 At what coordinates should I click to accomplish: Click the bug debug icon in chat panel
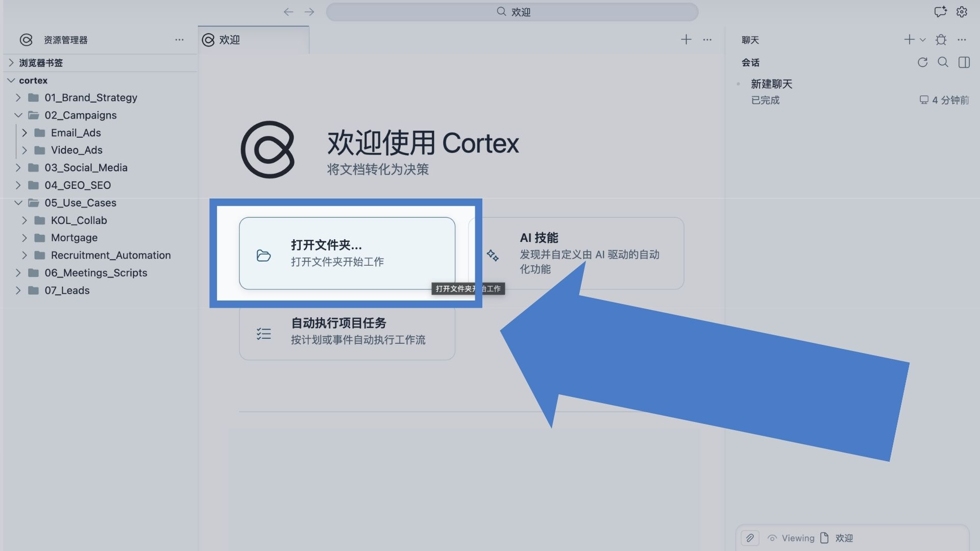click(941, 39)
